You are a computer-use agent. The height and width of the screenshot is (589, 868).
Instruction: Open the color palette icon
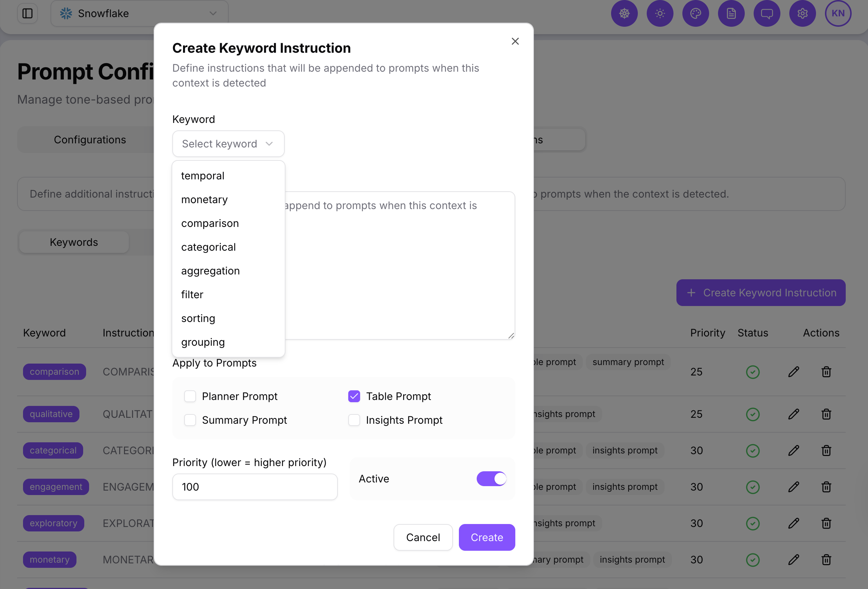point(695,13)
